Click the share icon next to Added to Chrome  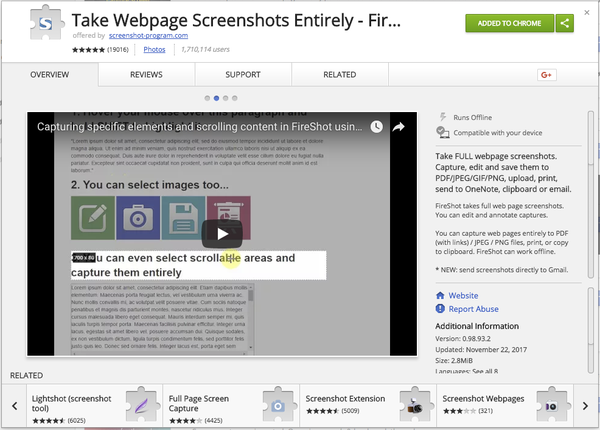click(x=564, y=23)
